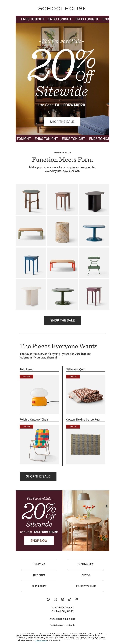The width and height of the screenshot is (125, 644).
Task: Click SHOP NOW in burgundy banner
Action: coord(39,541)
